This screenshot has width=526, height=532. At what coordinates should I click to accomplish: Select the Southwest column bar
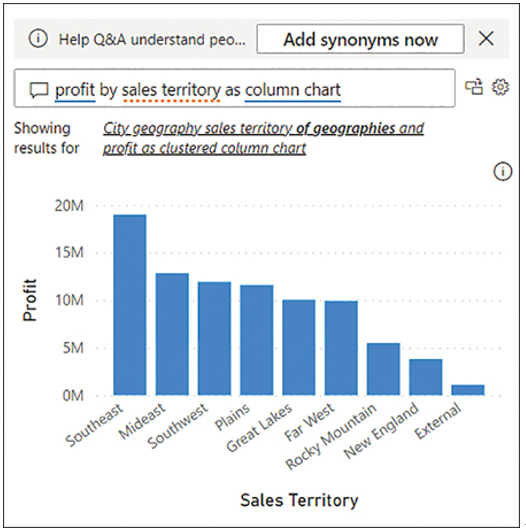pos(214,339)
